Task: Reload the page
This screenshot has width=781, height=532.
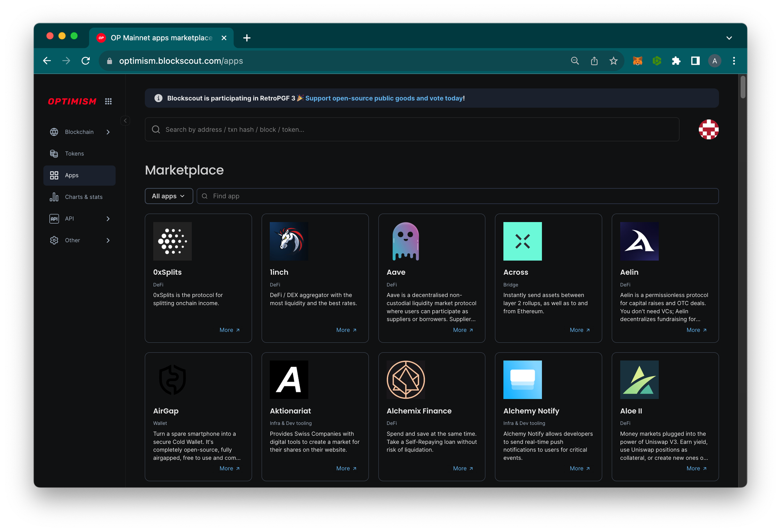Action: tap(86, 61)
